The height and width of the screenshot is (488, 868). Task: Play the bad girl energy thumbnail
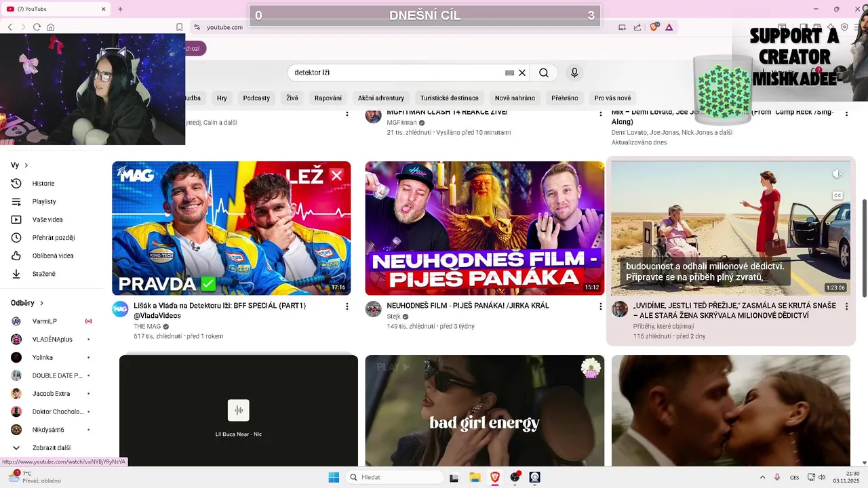[x=484, y=411]
